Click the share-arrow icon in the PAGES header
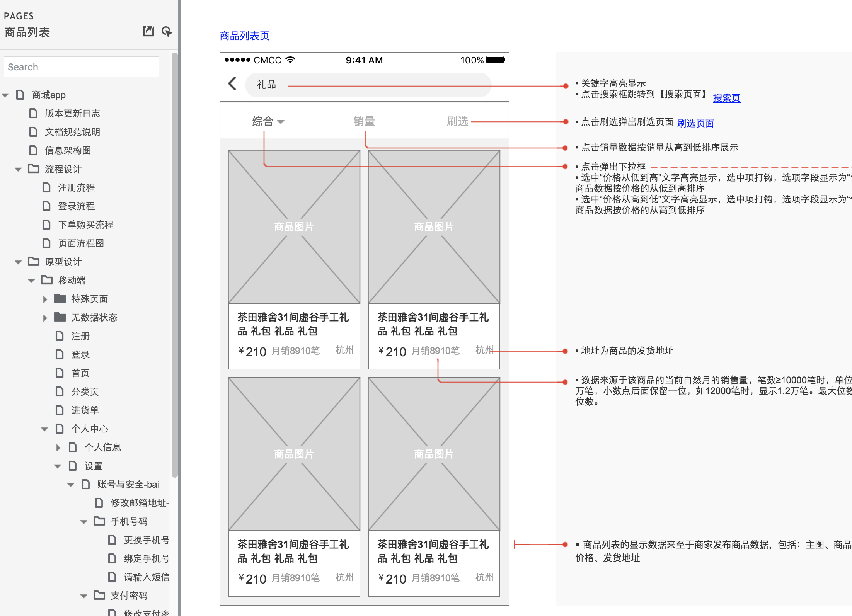 (167, 31)
